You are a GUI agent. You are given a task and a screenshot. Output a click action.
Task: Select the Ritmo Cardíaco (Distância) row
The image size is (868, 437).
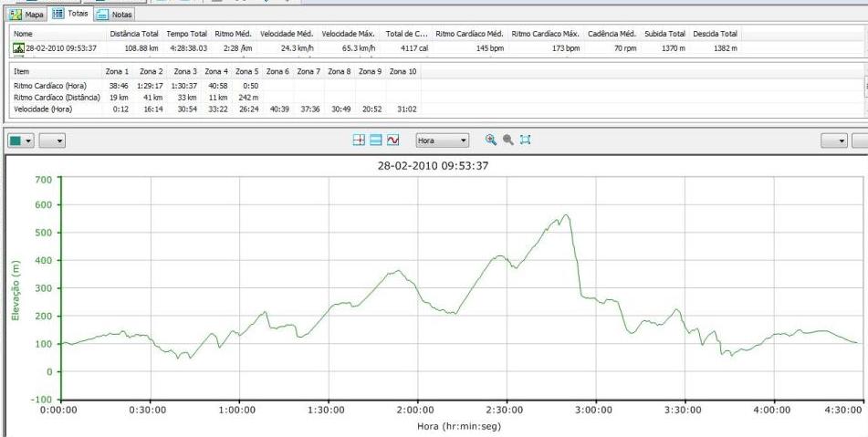(x=216, y=98)
